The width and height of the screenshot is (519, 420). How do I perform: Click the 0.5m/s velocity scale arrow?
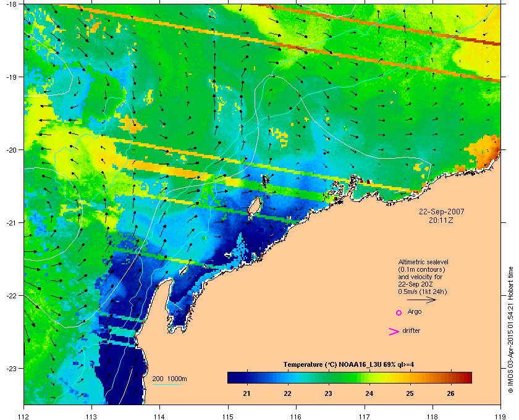[421, 300]
